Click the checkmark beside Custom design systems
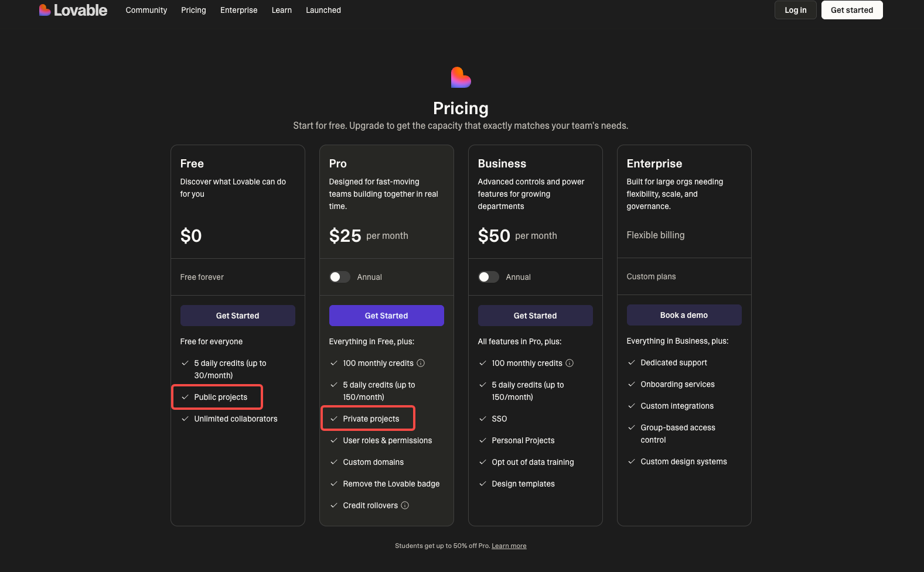Image resolution: width=924 pixels, height=572 pixels. pos(632,461)
